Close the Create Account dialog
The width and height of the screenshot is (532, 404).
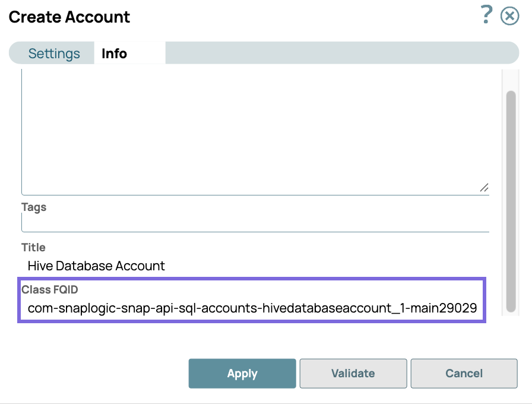509,16
